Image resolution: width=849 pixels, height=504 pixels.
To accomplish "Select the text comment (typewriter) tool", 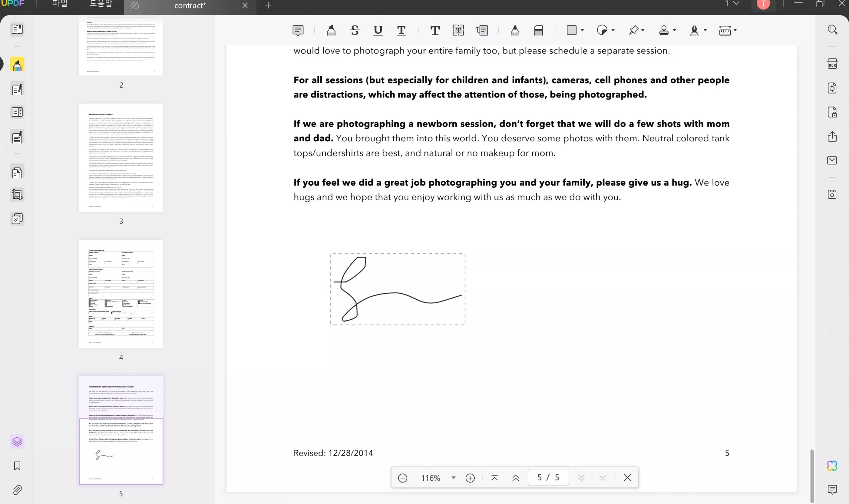I will point(435,31).
